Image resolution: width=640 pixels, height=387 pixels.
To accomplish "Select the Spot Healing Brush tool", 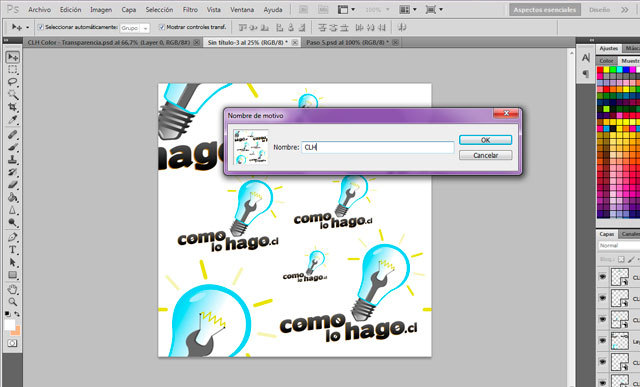I will (13, 134).
